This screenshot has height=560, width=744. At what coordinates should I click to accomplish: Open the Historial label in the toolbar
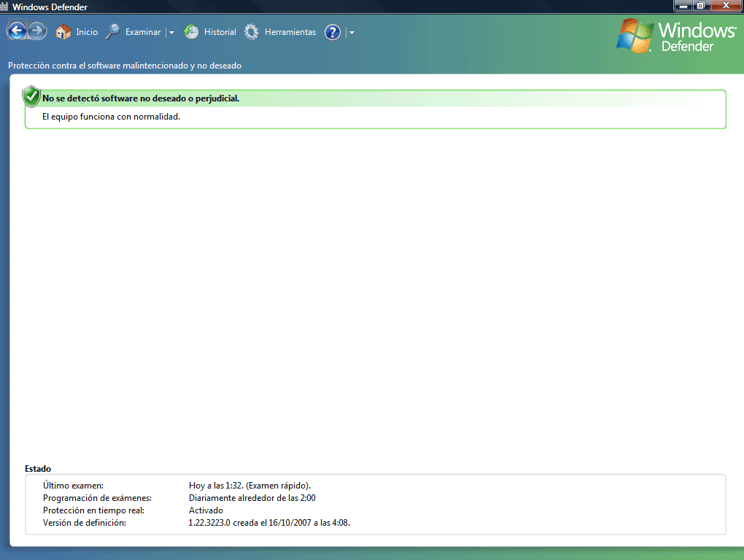click(220, 32)
